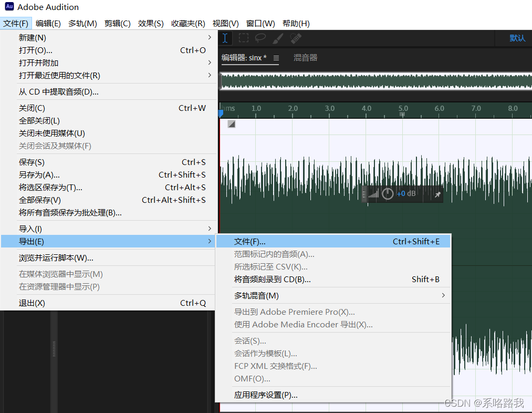Screen dimensions: 532x413
Task: Choose Save All Audio as Batch (将所有音频保存为批处理)
Action: coord(109,212)
